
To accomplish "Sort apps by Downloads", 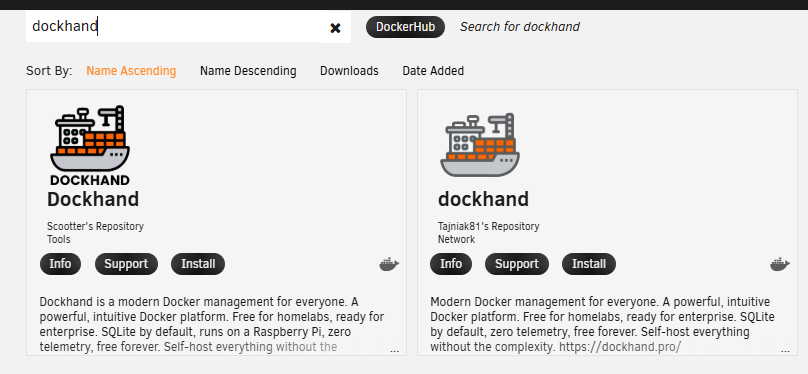I will click(x=349, y=71).
